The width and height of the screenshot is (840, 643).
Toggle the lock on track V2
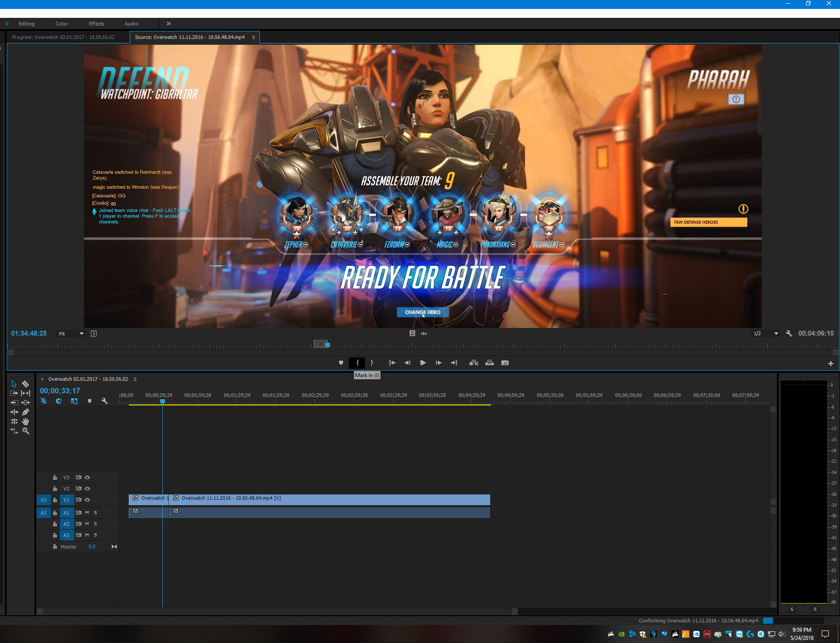(55, 489)
